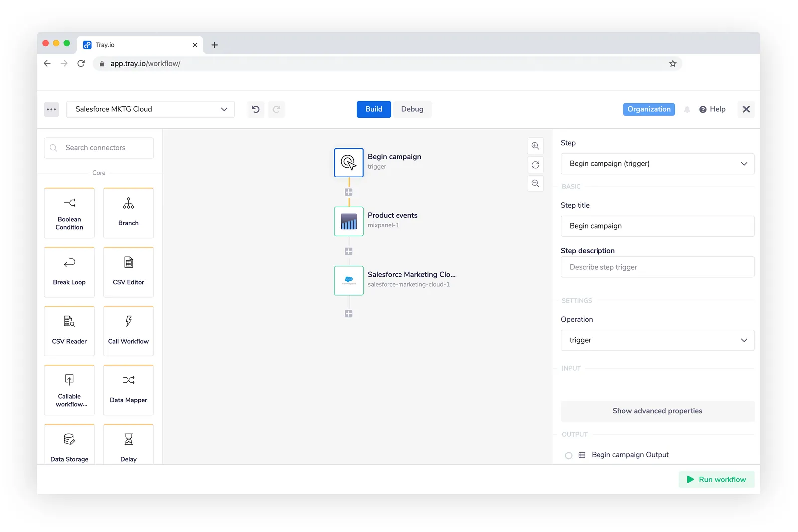This screenshot has height=532, width=798.
Task: Open Help
Action: coord(712,109)
